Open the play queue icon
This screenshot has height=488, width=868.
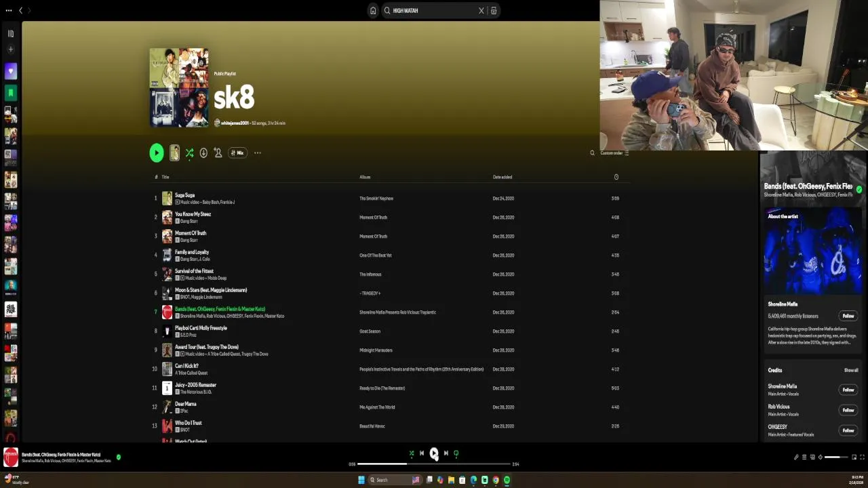[804, 457]
